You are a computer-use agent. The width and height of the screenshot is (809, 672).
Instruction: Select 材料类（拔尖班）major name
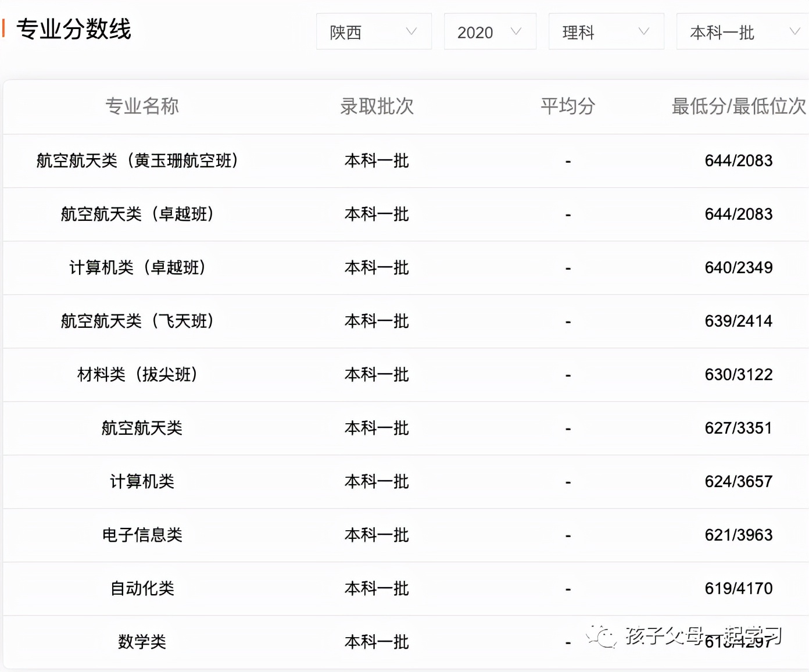click(138, 374)
